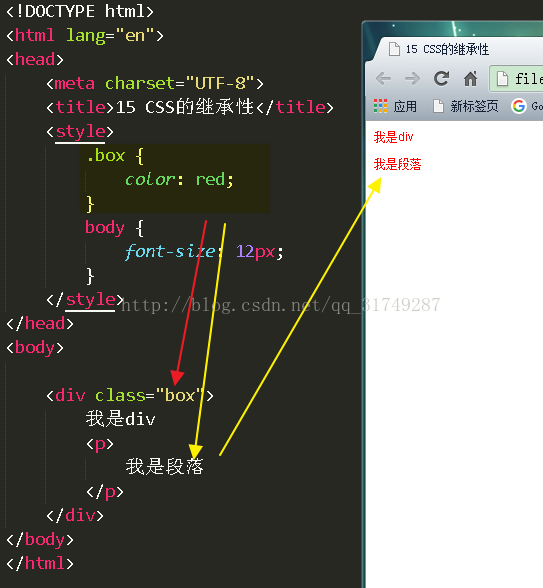
Task: Click the 应用 bookmark label
Action: pos(405,106)
